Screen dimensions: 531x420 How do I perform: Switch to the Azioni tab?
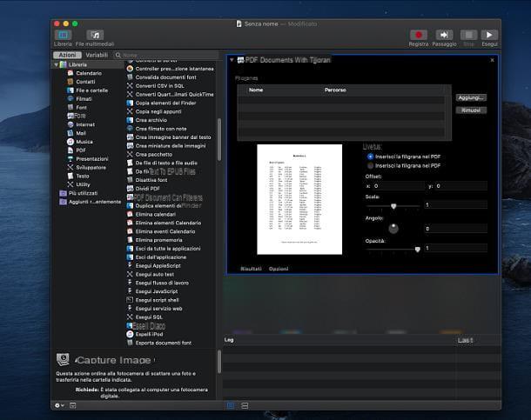[x=67, y=55]
